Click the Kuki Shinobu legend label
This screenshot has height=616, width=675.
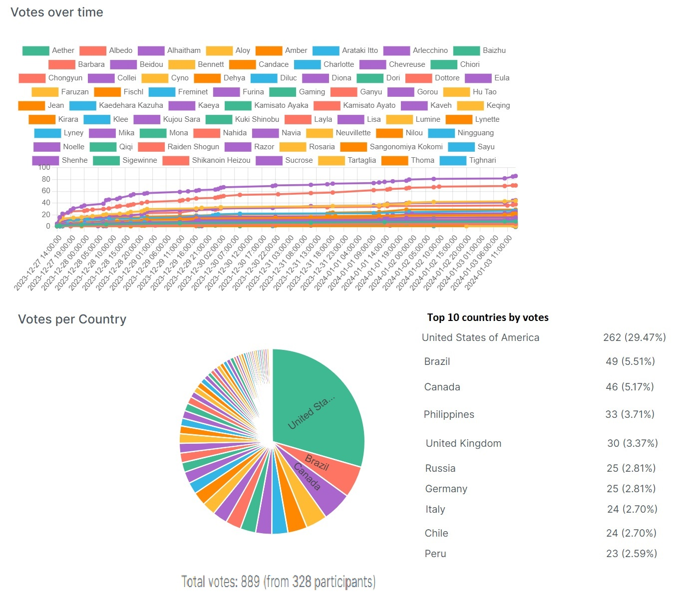(x=257, y=119)
